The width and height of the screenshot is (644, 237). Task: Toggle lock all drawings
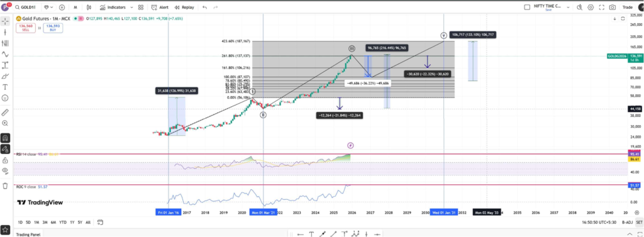tap(5, 160)
